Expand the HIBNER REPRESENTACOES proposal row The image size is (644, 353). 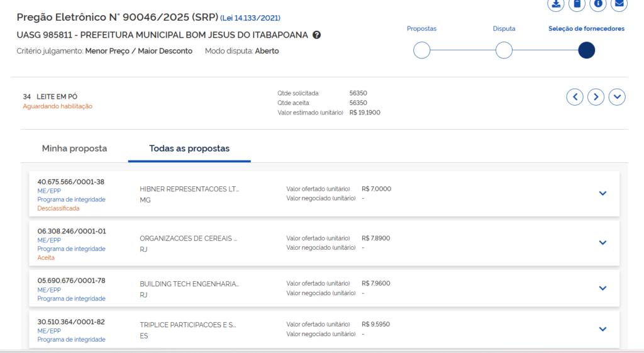click(x=602, y=193)
